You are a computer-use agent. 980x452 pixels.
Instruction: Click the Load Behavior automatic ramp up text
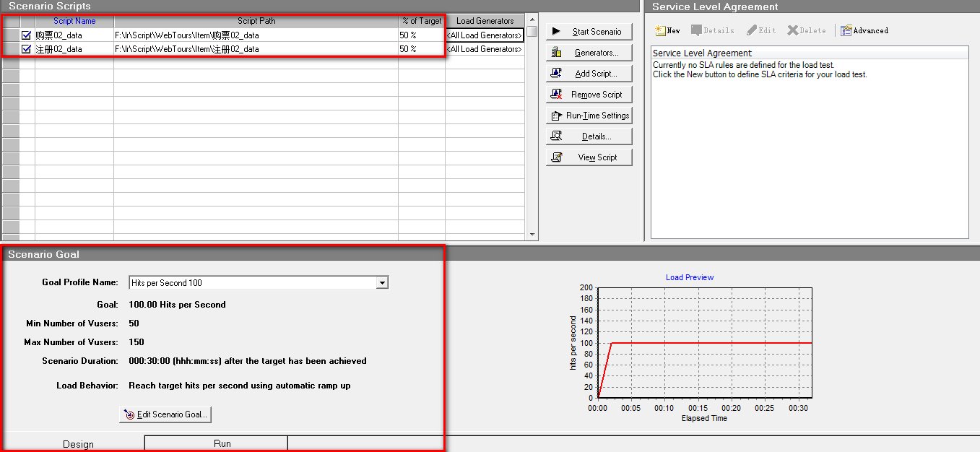240,386
